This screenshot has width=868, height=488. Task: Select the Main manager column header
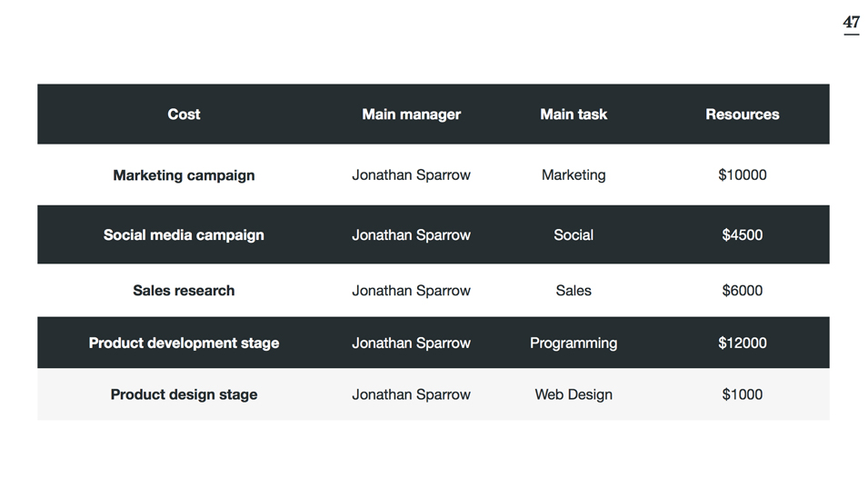[411, 115]
